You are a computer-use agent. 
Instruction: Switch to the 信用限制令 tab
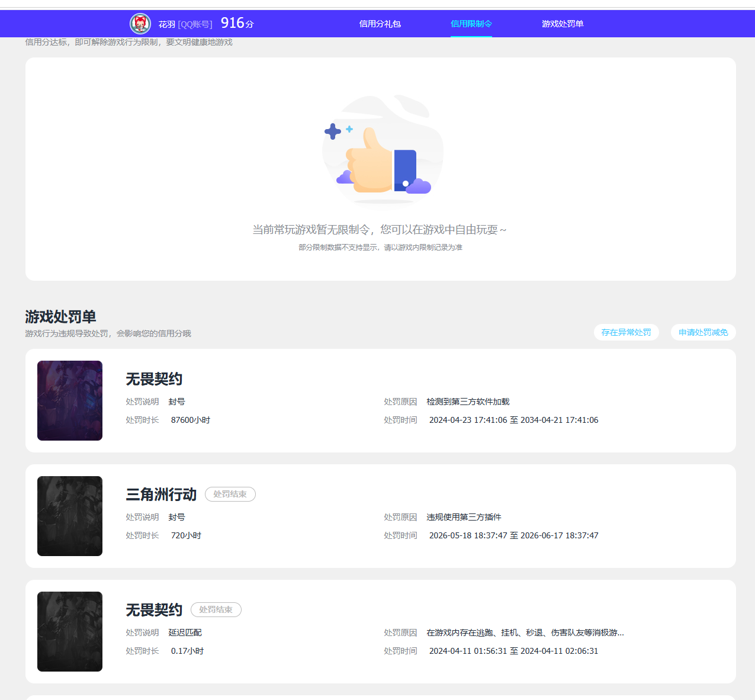click(x=471, y=24)
